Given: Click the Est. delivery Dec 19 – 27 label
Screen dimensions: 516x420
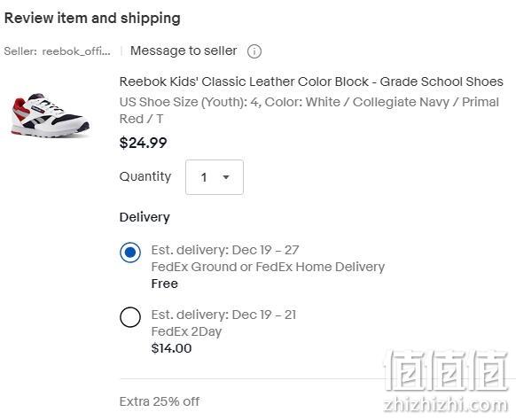Looking at the screenshot, I should point(225,250).
